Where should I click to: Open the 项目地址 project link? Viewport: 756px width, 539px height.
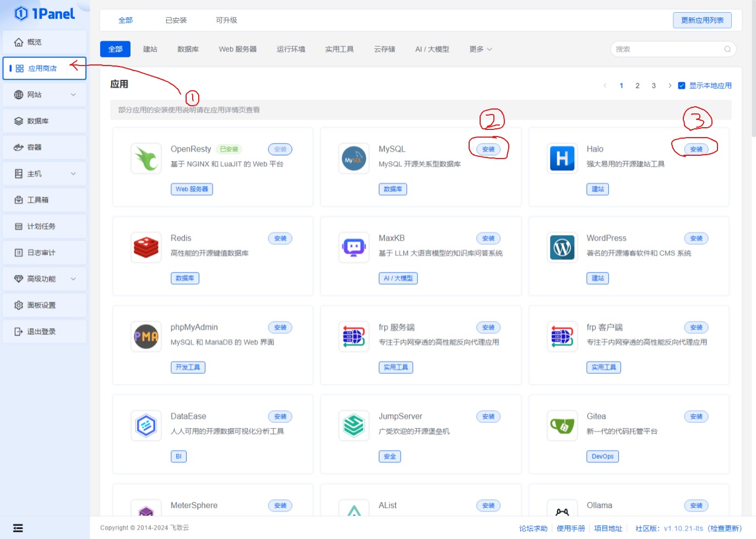click(608, 529)
